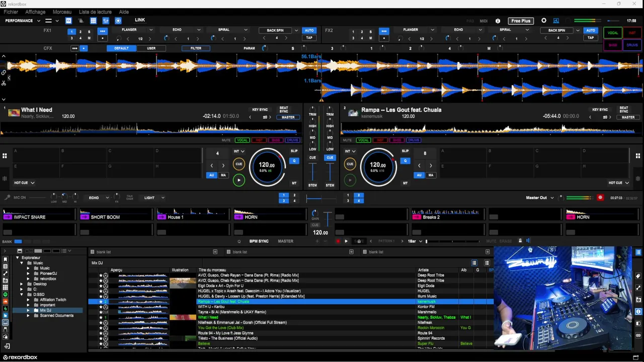Show the sampler grid panel icon
Viewport: 644px width, 362px height.
(93, 21)
